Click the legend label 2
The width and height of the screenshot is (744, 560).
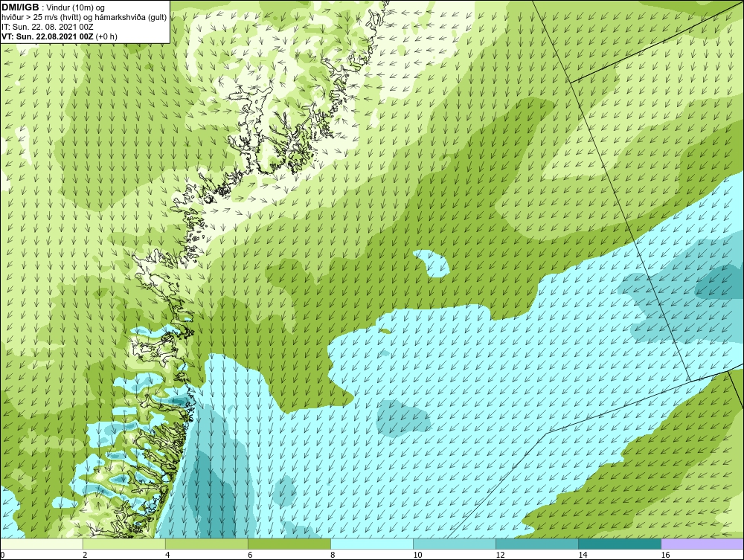[x=85, y=555]
